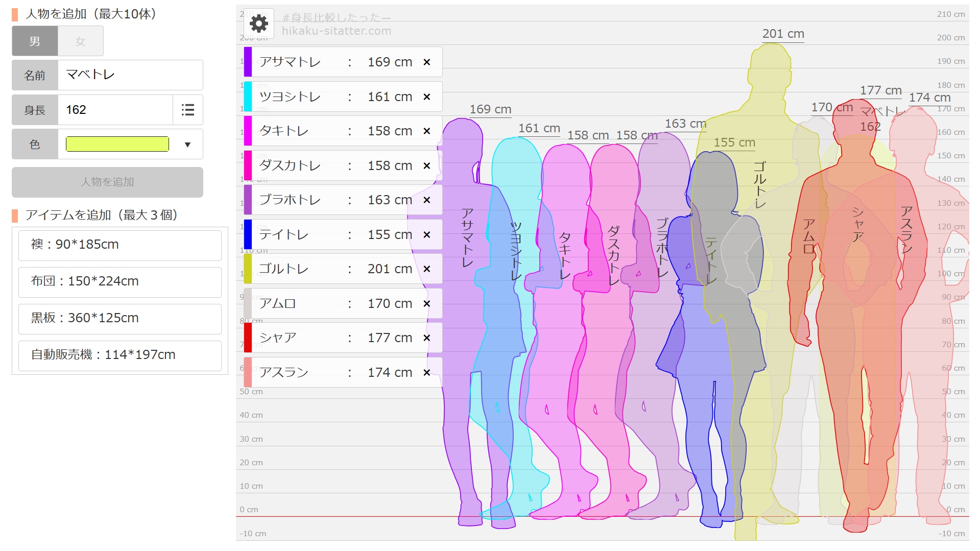Remove ゴルトレ 201 cm via ×
The width and height of the screenshot is (980, 551).
tap(427, 269)
